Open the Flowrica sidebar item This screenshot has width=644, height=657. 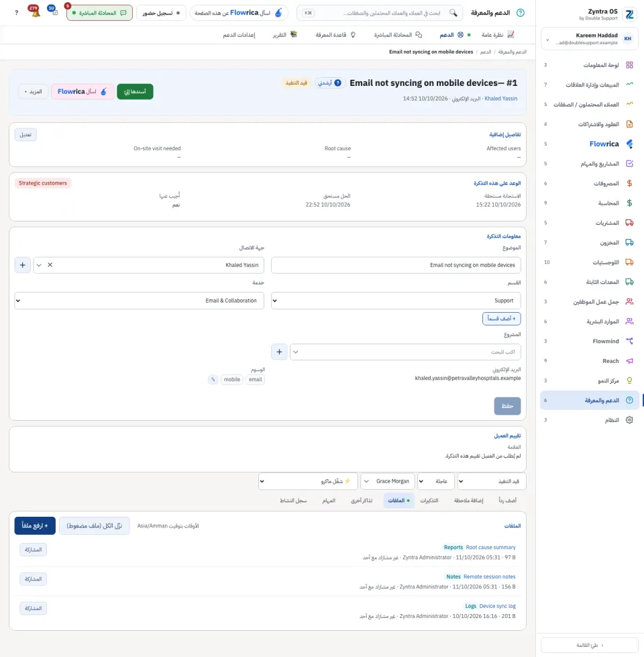(x=589, y=144)
